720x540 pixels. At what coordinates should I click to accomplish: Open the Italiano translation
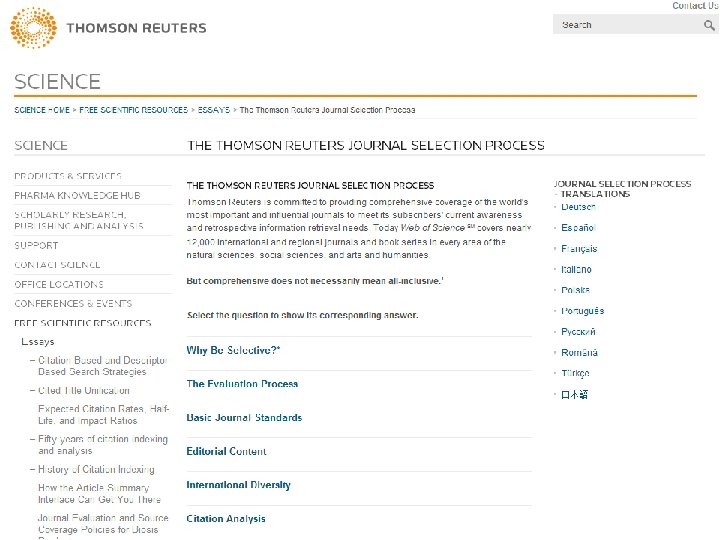point(576,270)
